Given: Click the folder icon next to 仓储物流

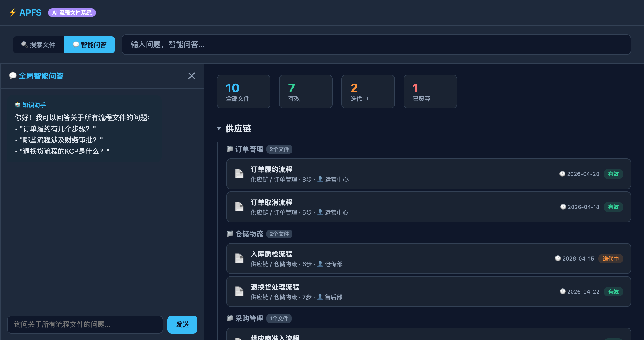Looking at the screenshot, I should click(x=230, y=234).
